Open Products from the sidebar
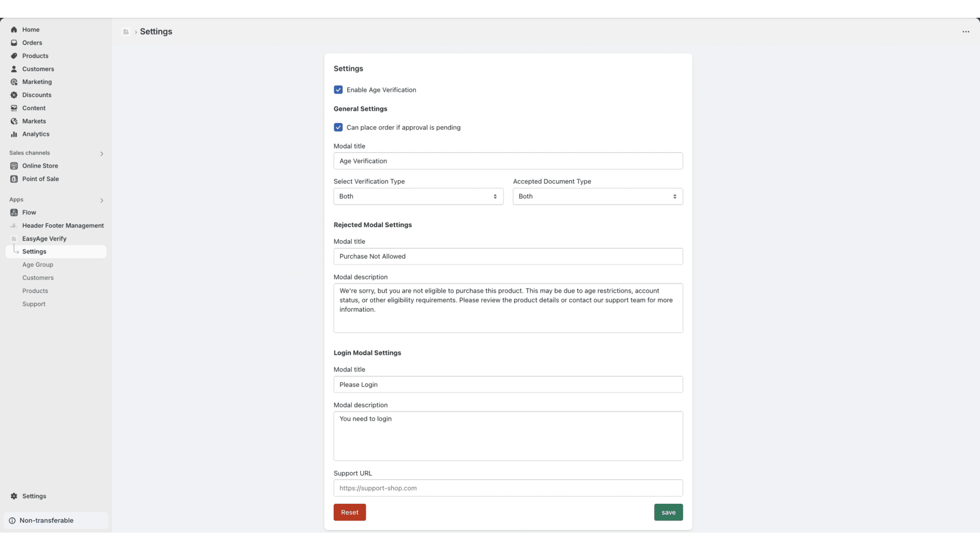 [36, 56]
